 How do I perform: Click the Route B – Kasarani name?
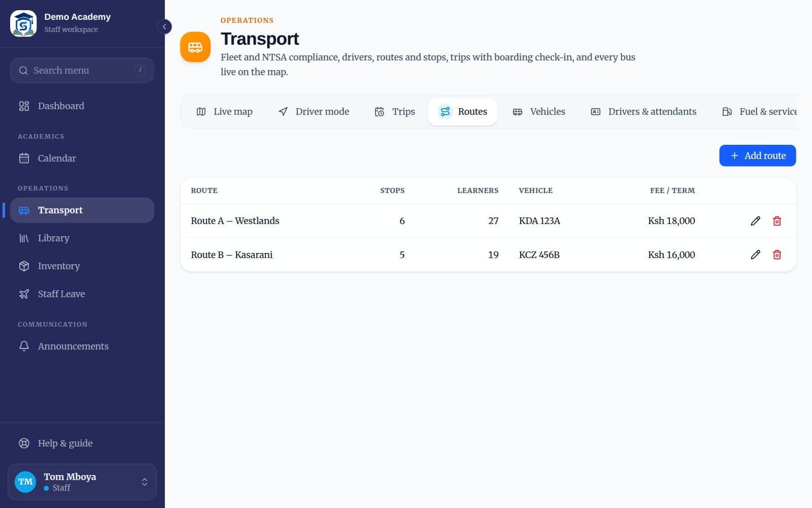click(231, 255)
